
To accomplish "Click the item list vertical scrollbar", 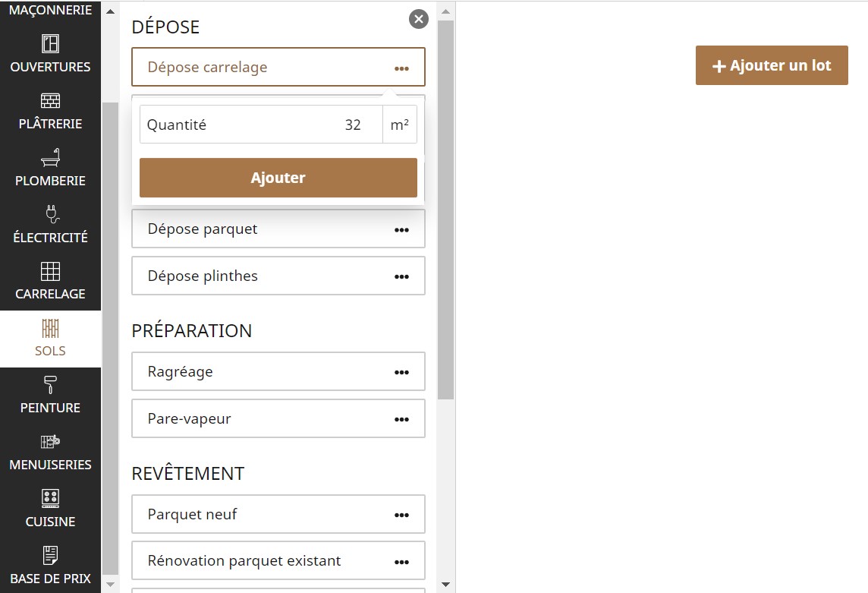I will tap(445, 209).
